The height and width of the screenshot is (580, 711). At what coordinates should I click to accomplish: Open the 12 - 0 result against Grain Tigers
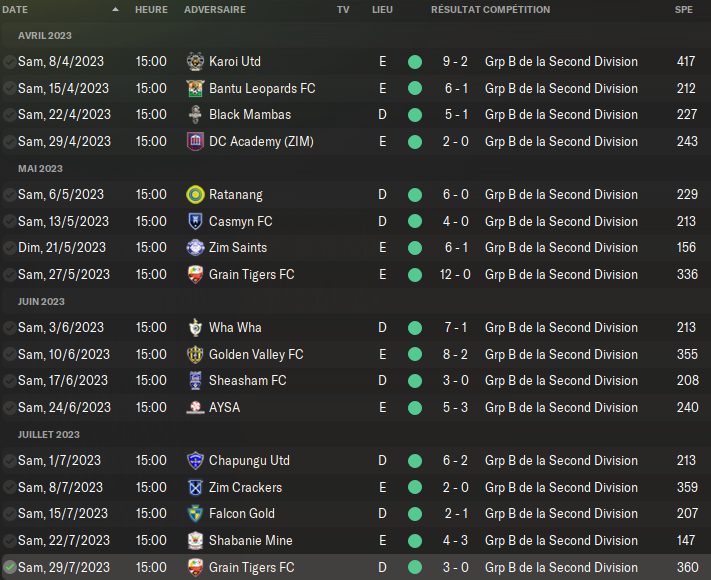click(455, 274)
